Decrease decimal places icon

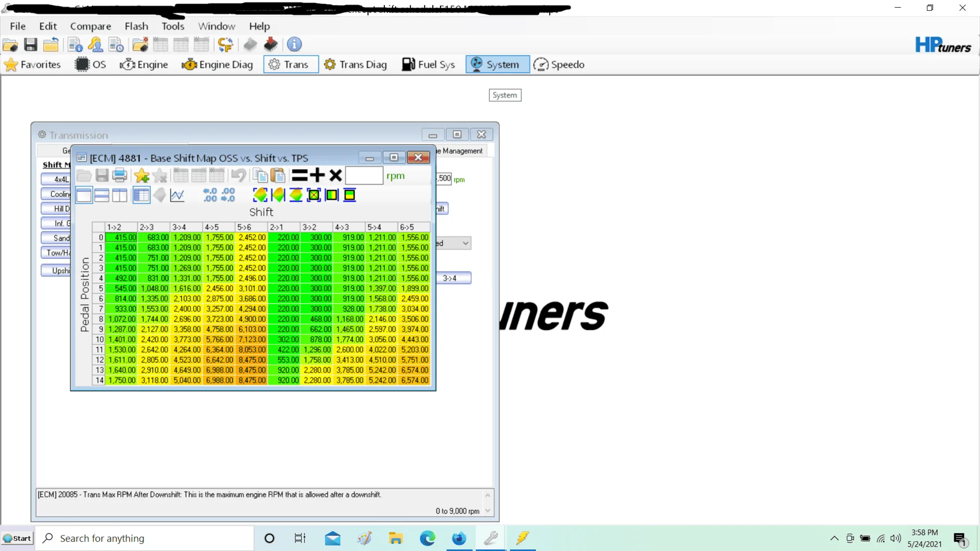210,195
